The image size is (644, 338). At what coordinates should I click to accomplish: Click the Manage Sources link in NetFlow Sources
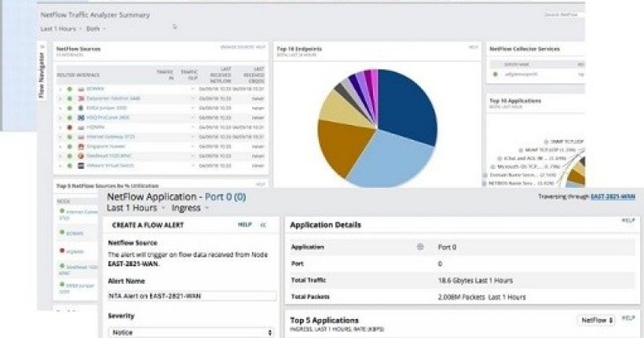click(237, 47)
